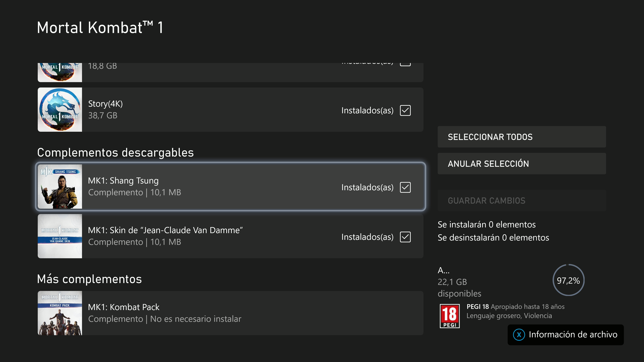Select the MK1: Kombat Pack row
The width and height of the screenshot is (644, 362).
point(230,313)
